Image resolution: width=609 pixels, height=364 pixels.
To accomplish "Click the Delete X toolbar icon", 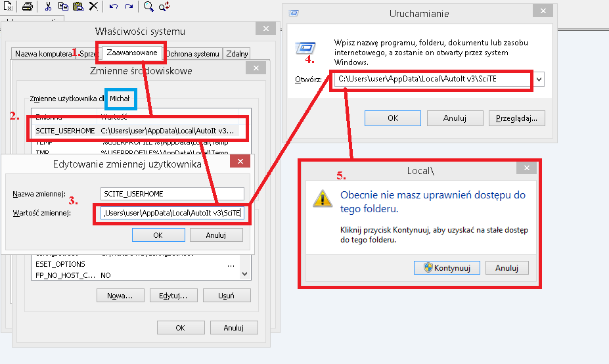I will click(93, 7).
